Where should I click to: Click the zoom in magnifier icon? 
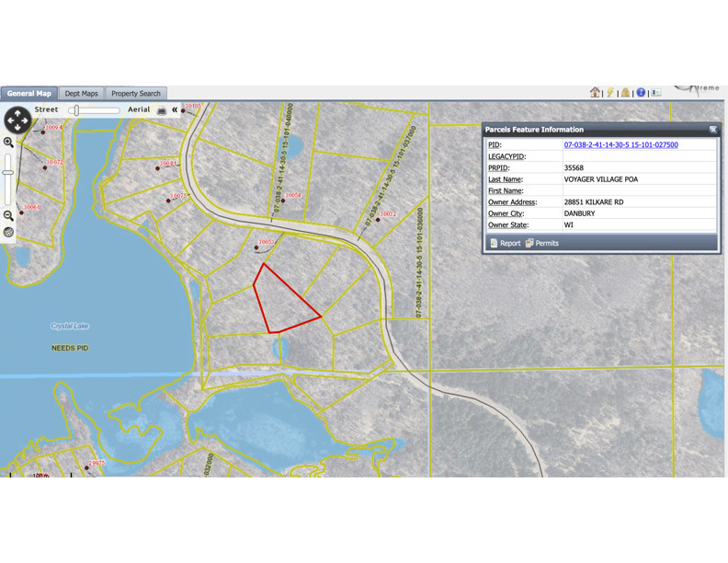click(x=8, y=143)
